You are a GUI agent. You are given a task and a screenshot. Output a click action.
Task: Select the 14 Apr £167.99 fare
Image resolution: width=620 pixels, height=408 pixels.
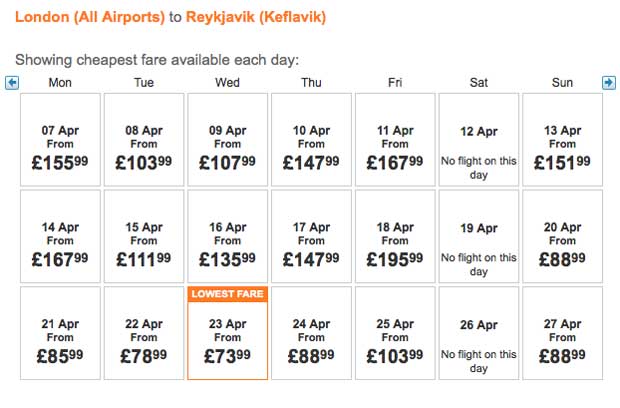tap(60, 236)
